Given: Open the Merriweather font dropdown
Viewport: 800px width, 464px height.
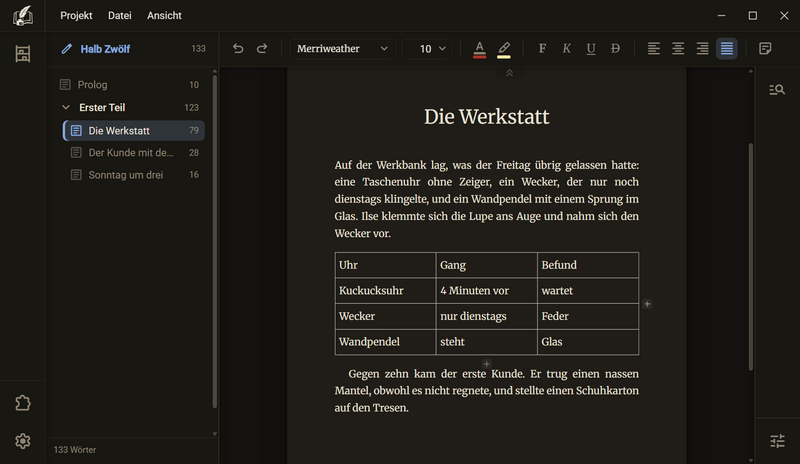Looking at the screenshot, I should pos(342,48).
